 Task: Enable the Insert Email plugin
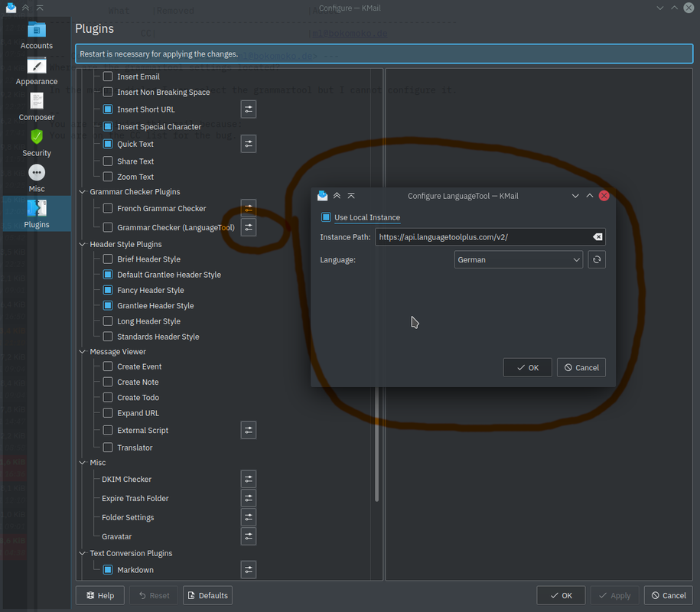point(108,76)
